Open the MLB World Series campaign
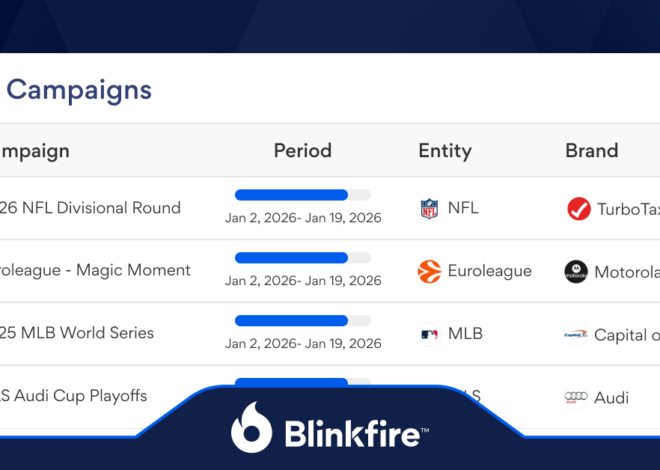 click(77, 333)
